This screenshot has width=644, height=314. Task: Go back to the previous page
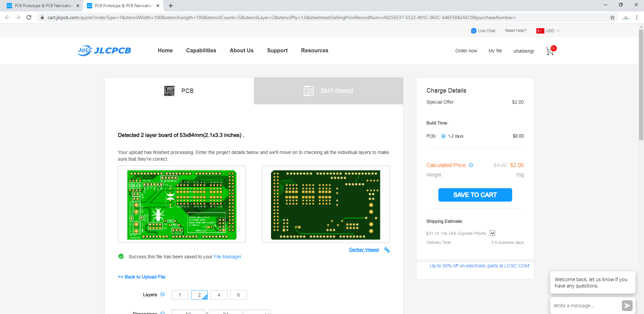7,17
